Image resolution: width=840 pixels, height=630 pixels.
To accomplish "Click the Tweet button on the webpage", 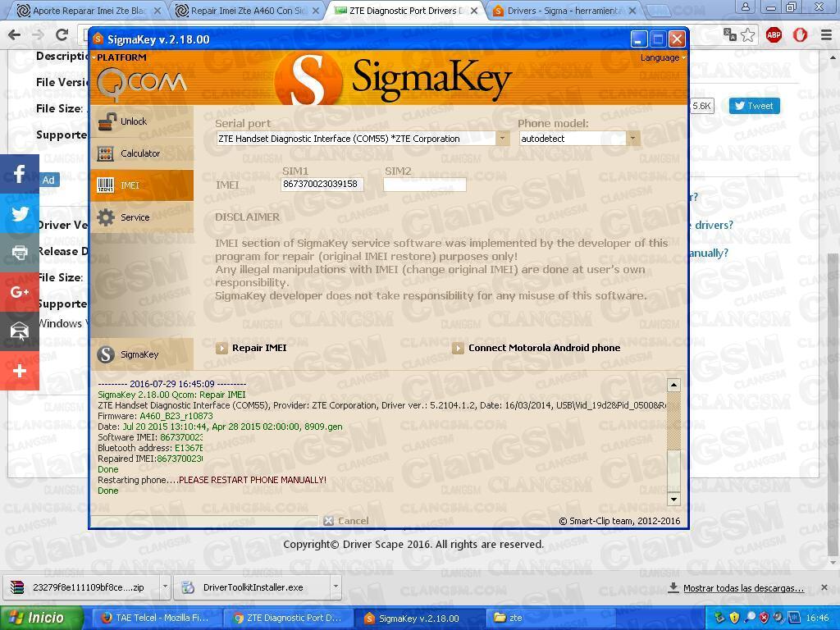I will pos(755,106).
